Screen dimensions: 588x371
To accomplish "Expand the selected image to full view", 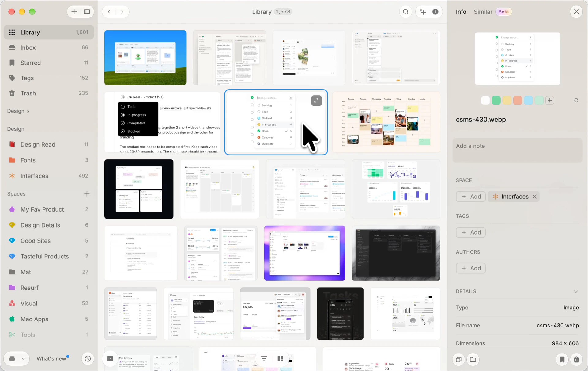I will (x=316, y=101).
